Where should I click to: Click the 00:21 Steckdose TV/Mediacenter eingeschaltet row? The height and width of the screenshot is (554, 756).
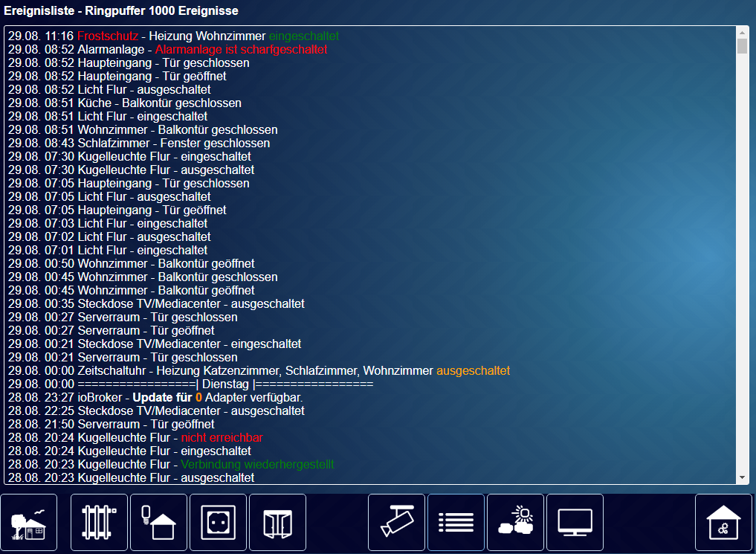coord(155,344)
